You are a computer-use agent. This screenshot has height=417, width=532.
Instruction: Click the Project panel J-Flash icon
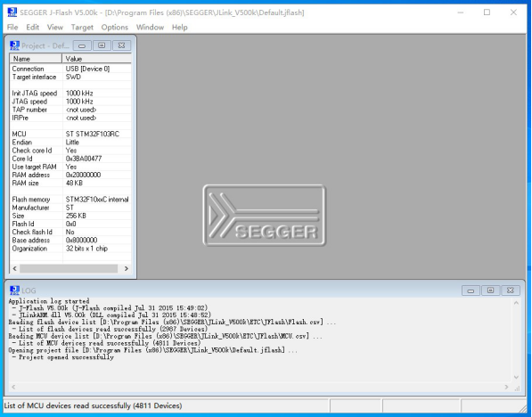[x=14, y=45]
